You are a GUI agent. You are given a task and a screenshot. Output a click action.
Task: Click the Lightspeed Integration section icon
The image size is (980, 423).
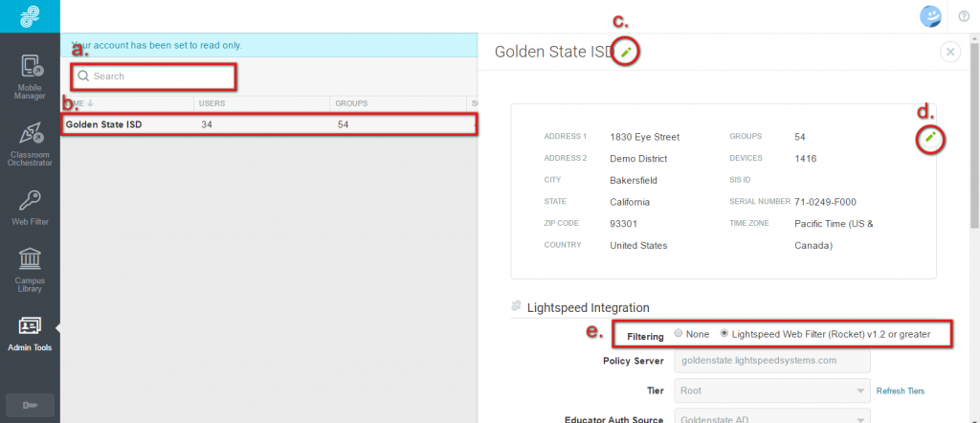point(516,306)
